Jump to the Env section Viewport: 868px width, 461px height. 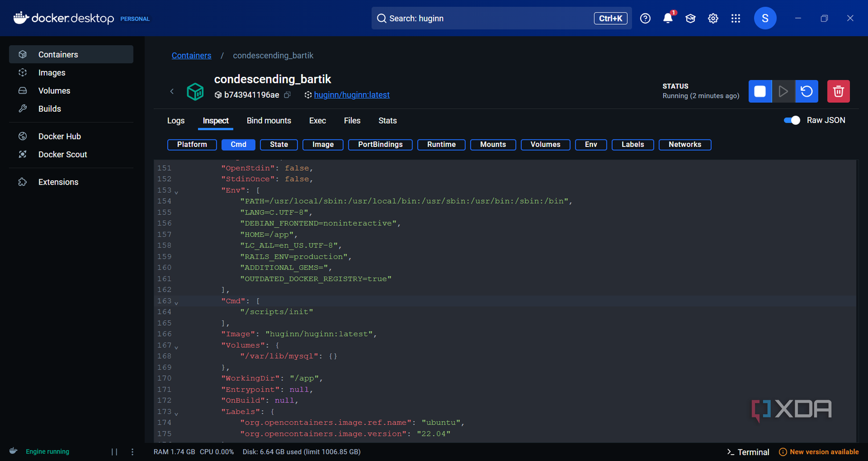click(x=591, y=145)
